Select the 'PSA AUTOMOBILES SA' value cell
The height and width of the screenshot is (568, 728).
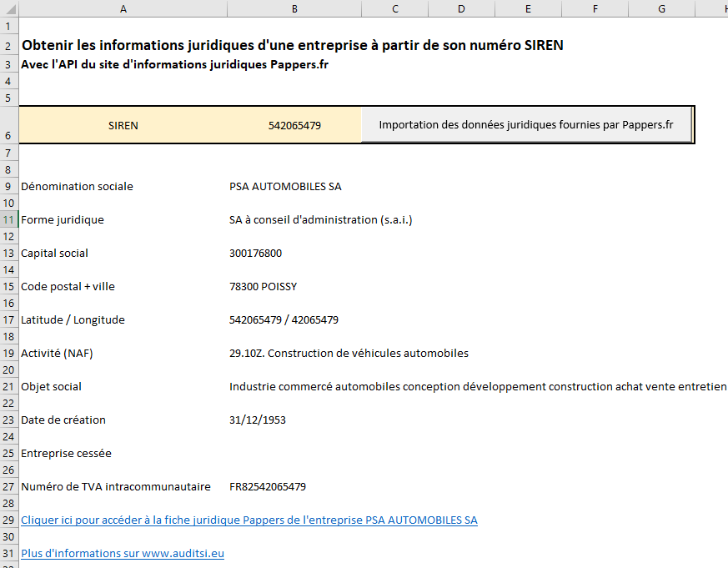click(x=285, y=186)
